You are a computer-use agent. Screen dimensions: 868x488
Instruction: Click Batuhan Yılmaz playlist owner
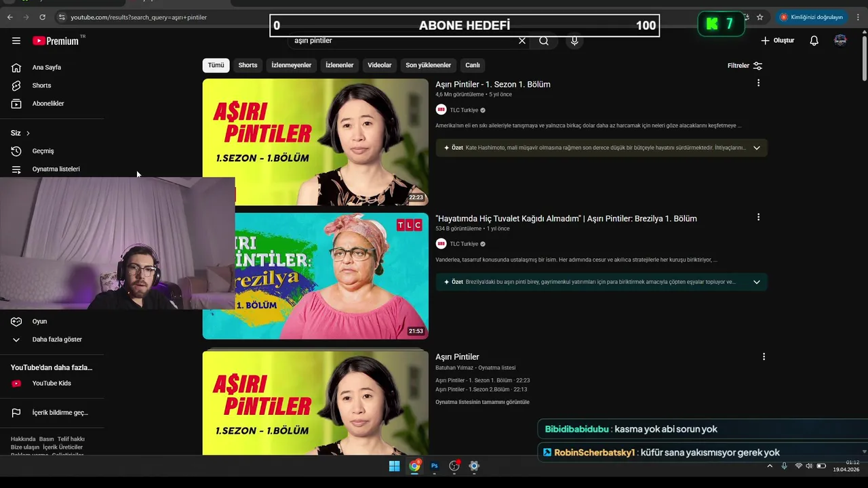(454, 367)
